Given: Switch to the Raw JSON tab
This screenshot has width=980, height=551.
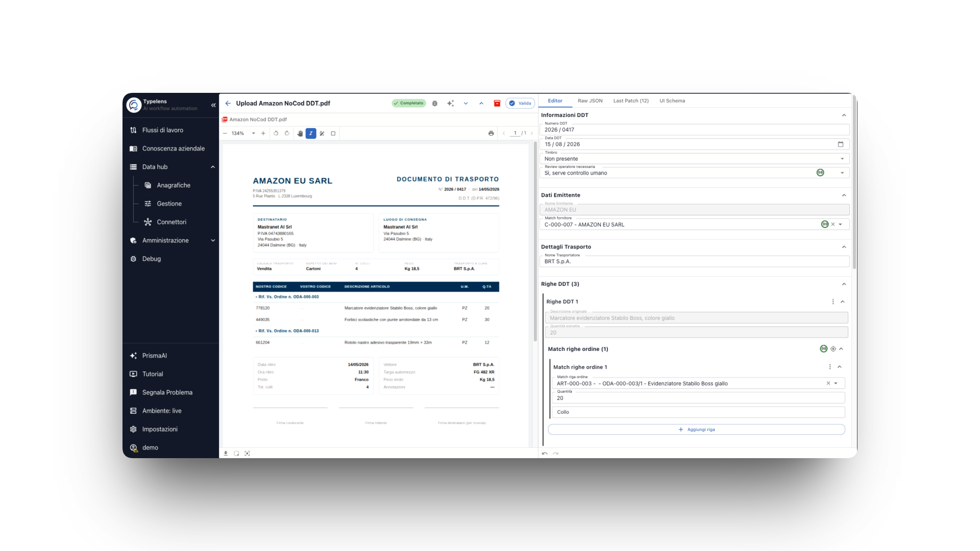Looking at the screenshot, I should 590,101.
